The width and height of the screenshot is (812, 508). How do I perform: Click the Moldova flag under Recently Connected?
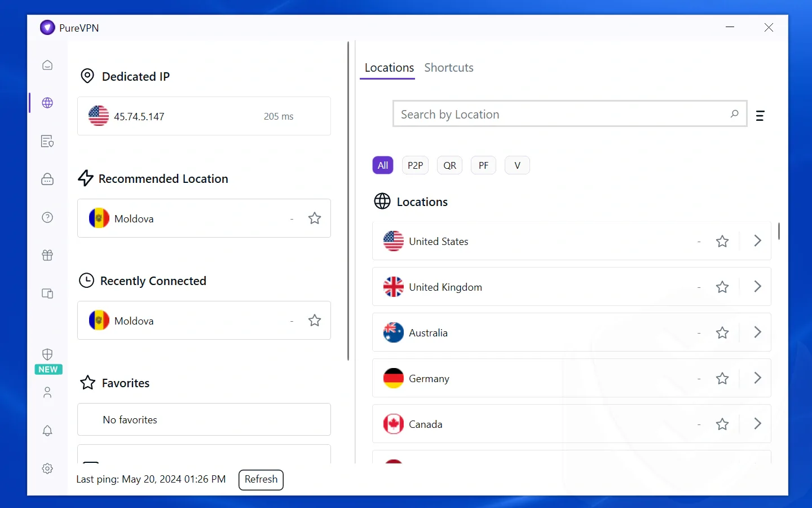click(x=99, y=320)
